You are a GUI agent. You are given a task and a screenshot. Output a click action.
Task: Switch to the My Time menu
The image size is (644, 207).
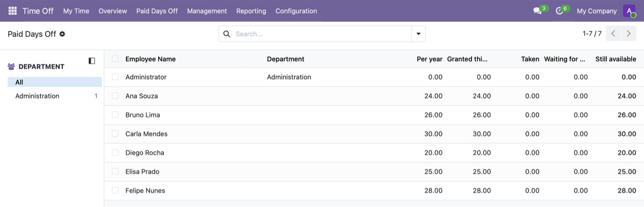click(76, 11)
